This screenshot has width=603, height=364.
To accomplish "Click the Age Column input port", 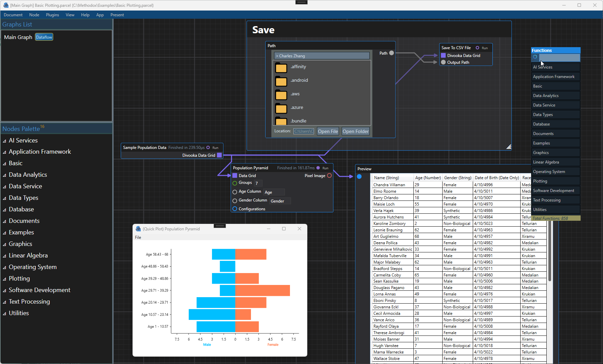I will tap(235, 192).
